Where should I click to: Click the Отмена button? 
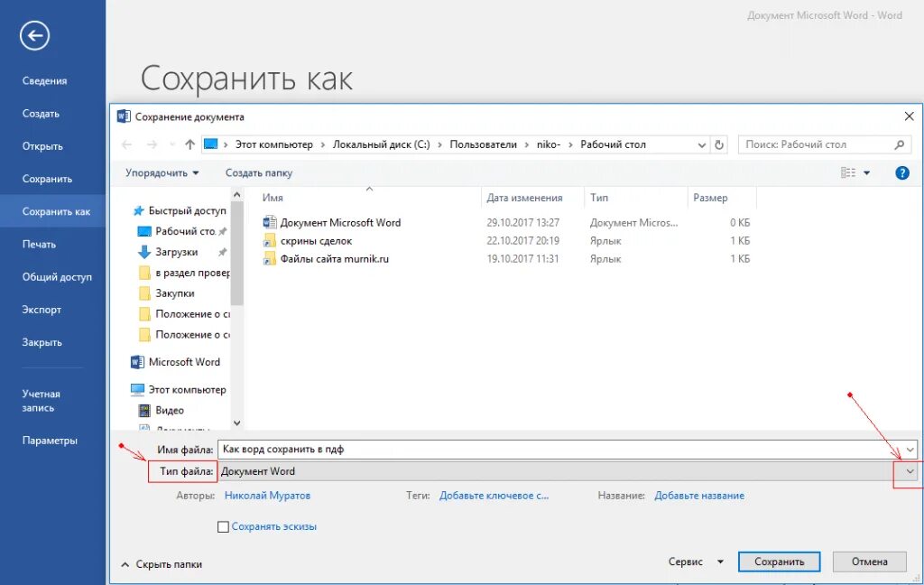click(x=869, y=562)
